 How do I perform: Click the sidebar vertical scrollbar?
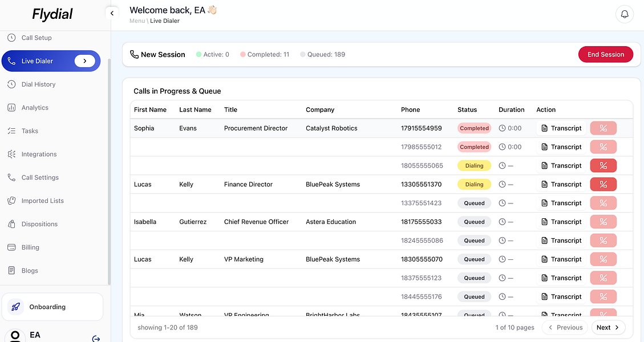(109, 172)
